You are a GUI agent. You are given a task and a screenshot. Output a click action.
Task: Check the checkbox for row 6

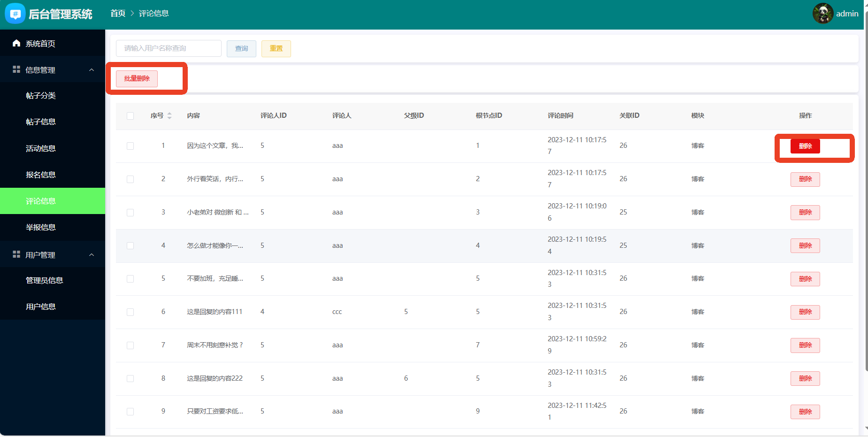tap(131, 312)
